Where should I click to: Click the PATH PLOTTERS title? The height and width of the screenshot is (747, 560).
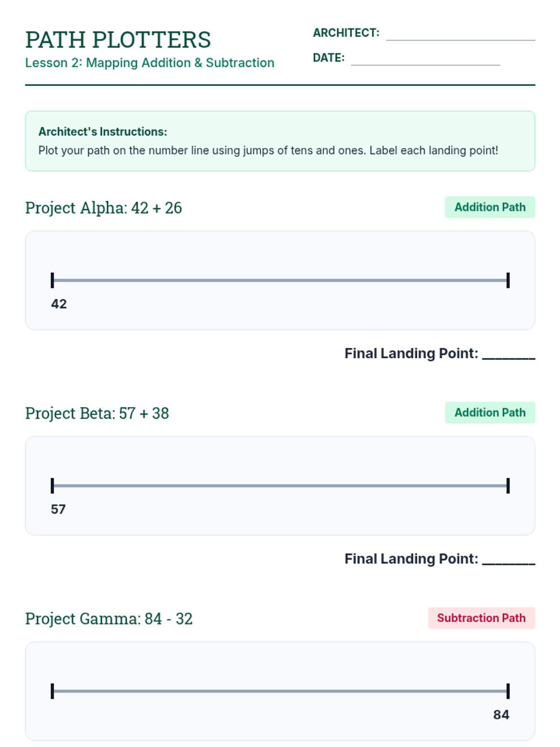pos(118,40)
